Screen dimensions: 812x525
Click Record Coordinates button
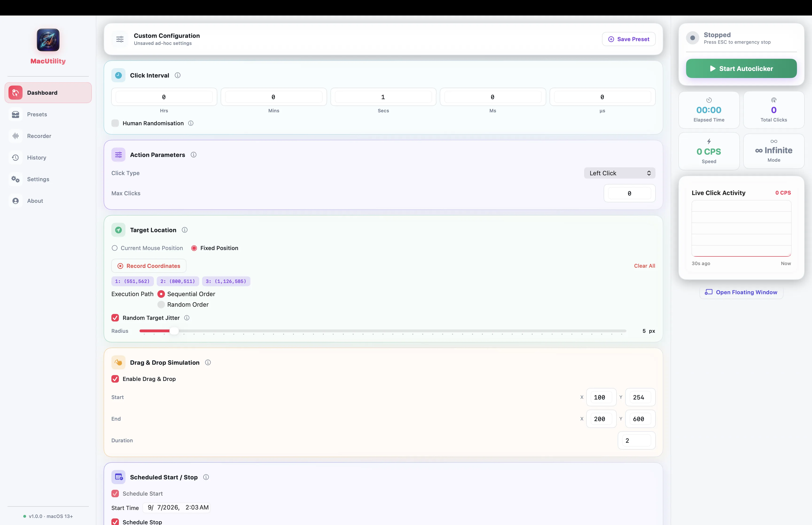[149, 266]
